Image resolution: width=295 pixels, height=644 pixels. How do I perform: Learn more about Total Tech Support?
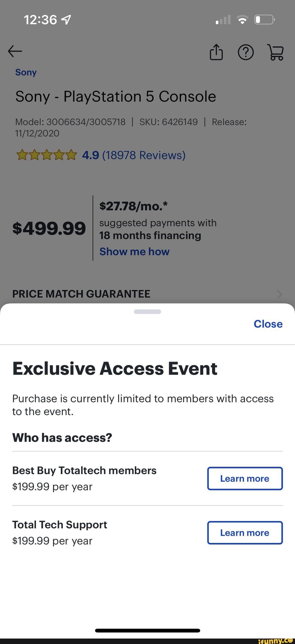click(245, 533)
